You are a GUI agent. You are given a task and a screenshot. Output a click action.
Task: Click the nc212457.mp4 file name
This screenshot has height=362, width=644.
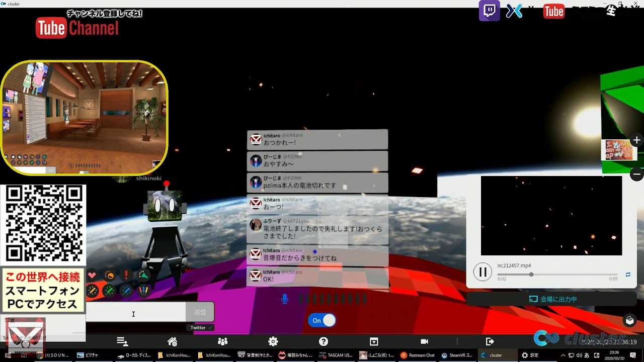(x=514, y=265)
